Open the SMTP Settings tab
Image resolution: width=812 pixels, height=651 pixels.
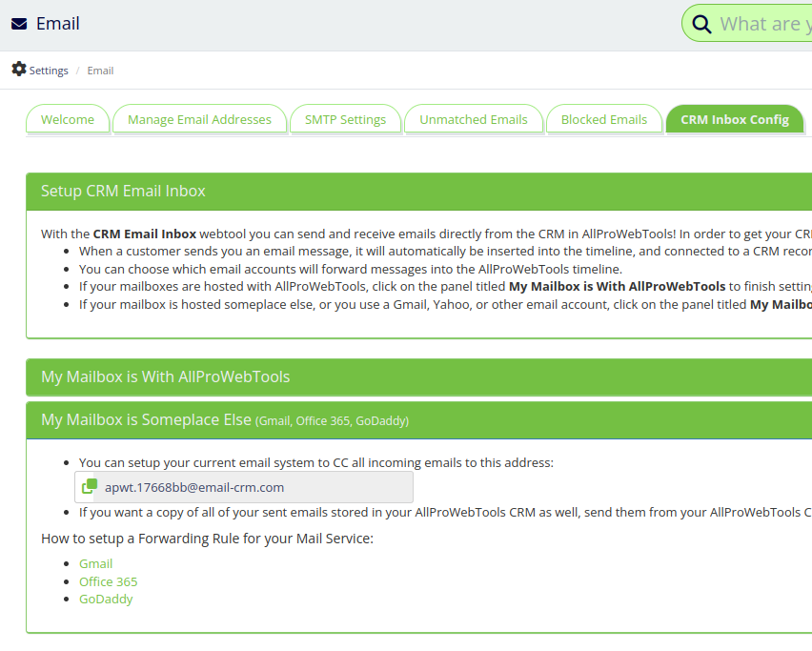click(345, 120)
